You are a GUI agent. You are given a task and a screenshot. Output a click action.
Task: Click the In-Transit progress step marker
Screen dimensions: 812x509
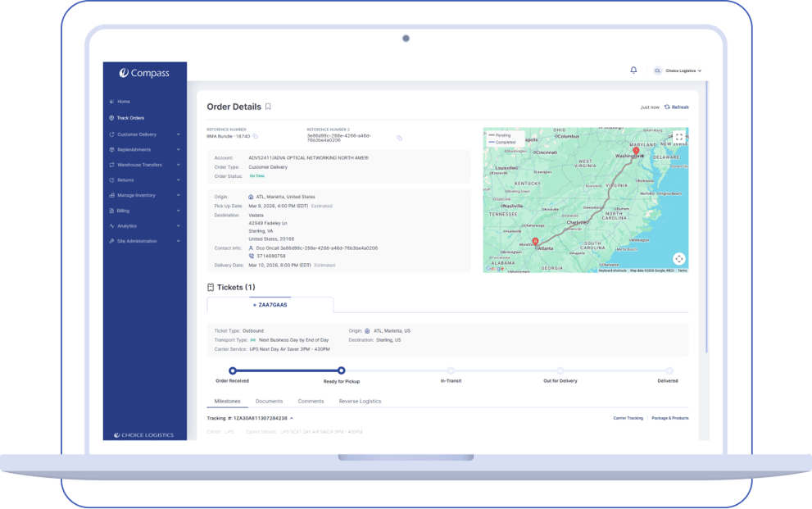point(451,370)
